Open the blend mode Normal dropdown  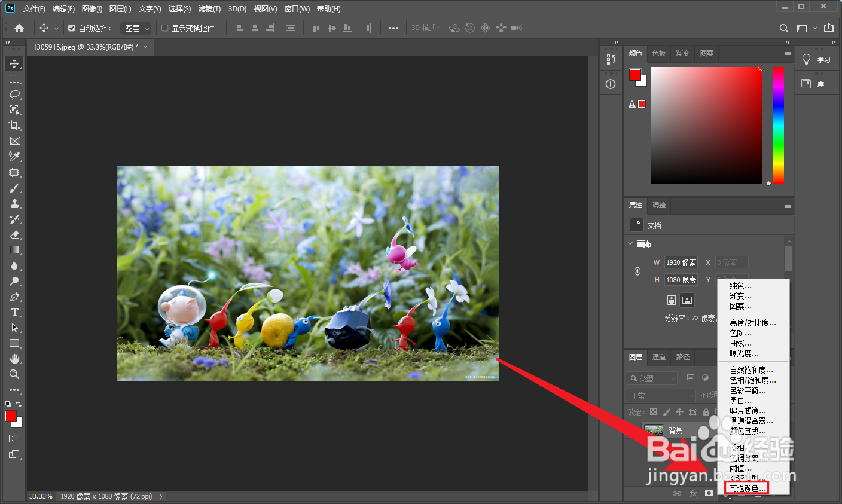click(x=661, y=396)
